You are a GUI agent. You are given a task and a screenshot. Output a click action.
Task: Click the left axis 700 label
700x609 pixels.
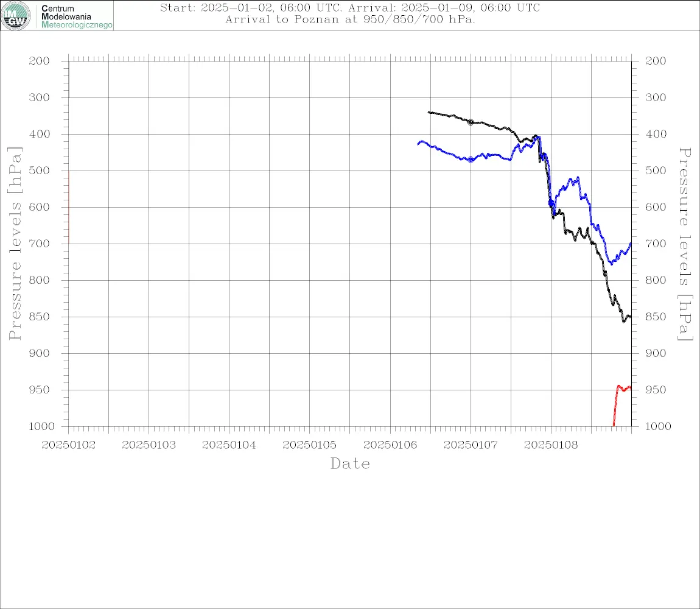[x=40, y=244]
